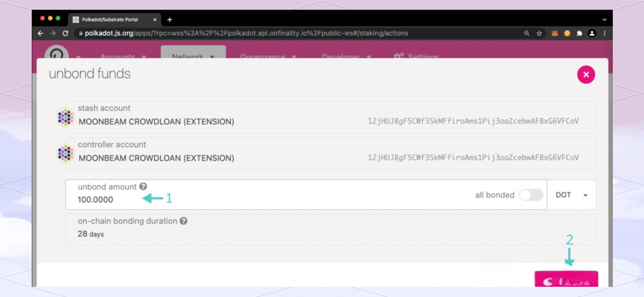Click the unbond amount input field
644x297 pixels.
[x=269, y=200]
